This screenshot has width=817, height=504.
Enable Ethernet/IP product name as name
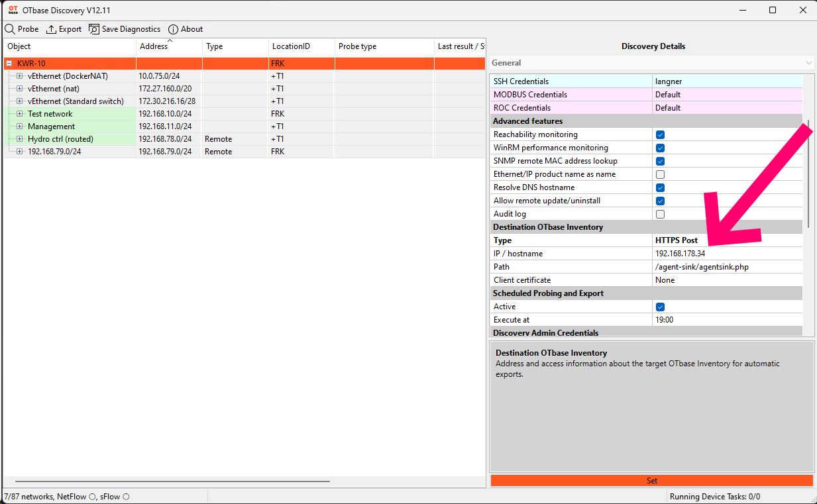[x=660, y=174]
